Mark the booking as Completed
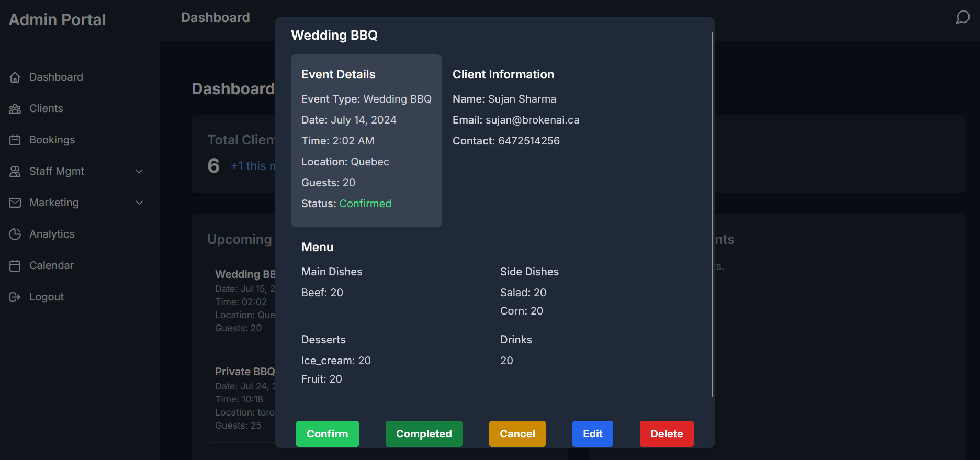The width and height of the screenshot is (980, 460). [x=424, y=434]
